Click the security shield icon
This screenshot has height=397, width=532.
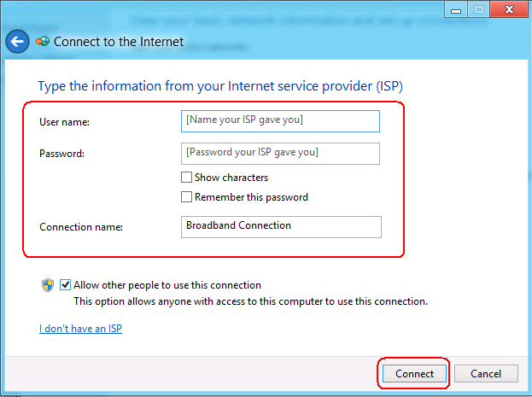(x=48, y=285)
